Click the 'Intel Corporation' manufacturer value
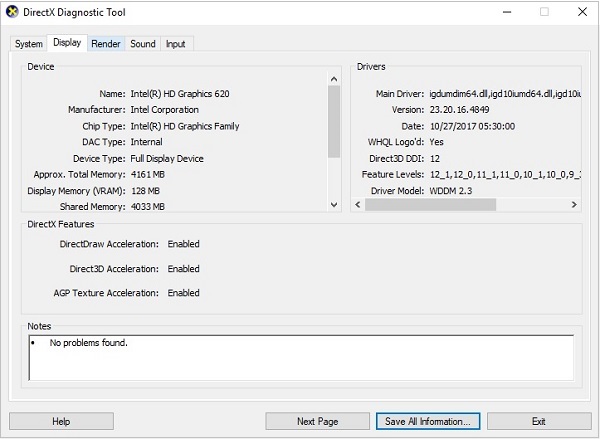Screen dimensions: 600x439 coord(165,110)
